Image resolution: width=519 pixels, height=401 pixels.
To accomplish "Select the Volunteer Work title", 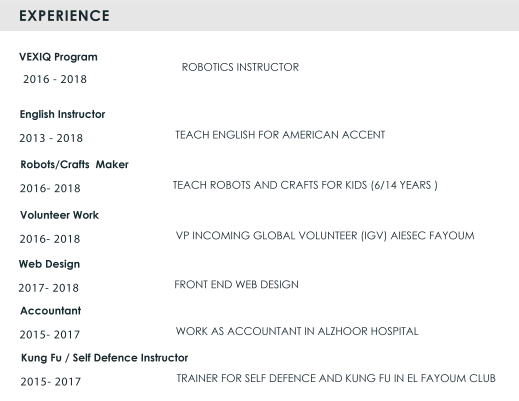I will 59,215.
